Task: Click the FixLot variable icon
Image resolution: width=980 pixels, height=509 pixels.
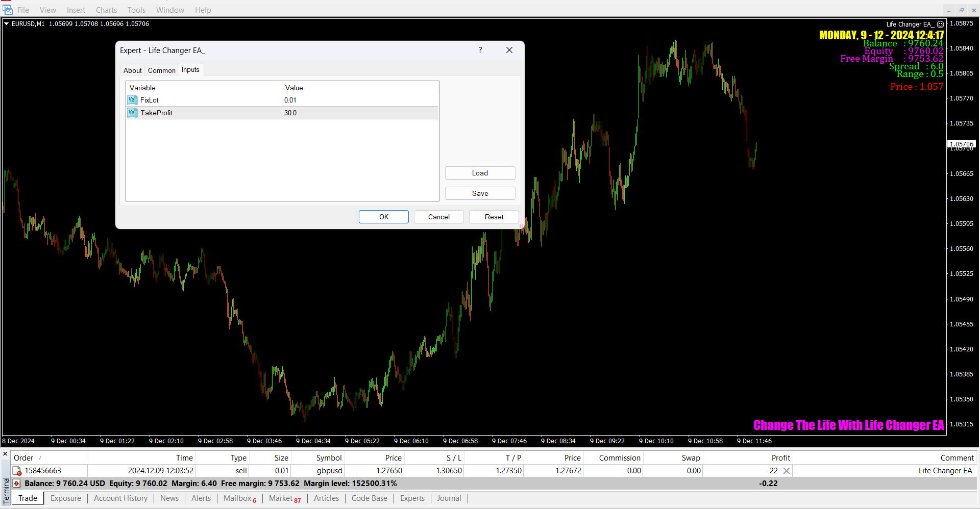Action: coord(132,100)
